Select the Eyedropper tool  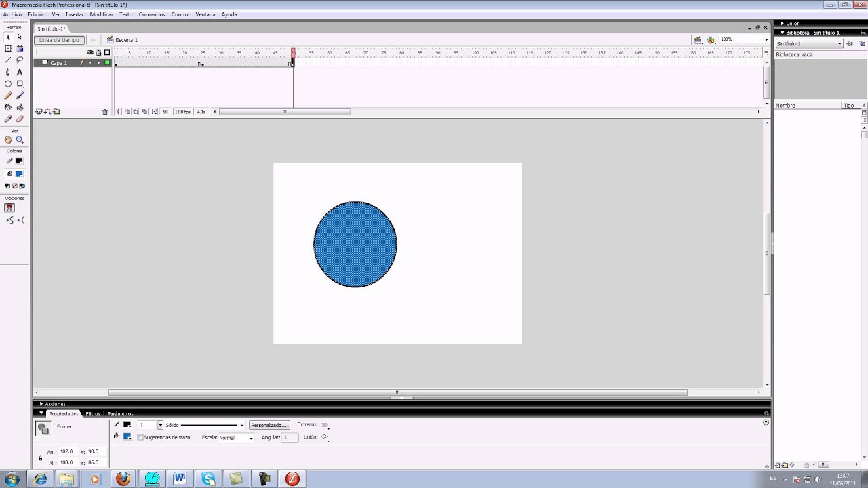pyautogui.click(x=8, y=119)
